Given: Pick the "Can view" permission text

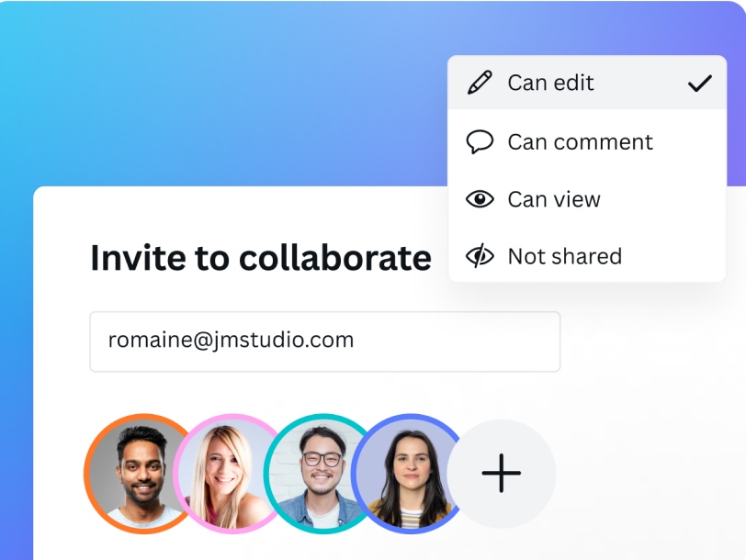Looking at the screenshot, I should pyautogui.click(x=554, y=199).
